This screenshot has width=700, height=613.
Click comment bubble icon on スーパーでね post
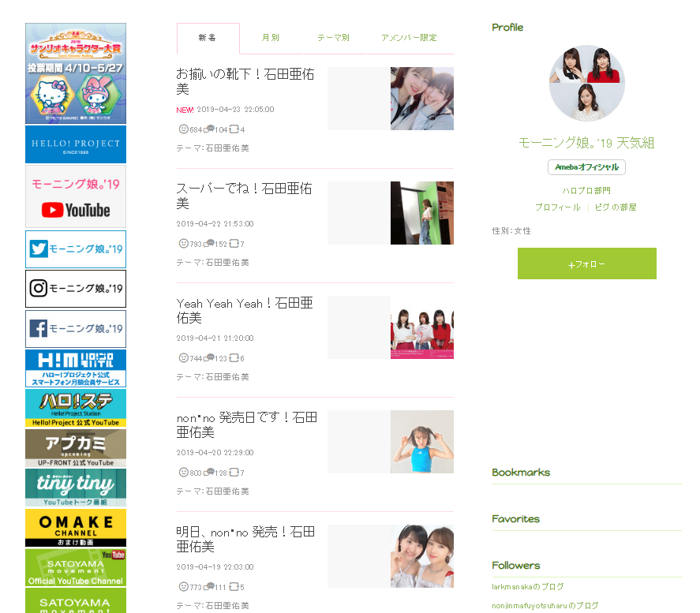coord(209,244)
